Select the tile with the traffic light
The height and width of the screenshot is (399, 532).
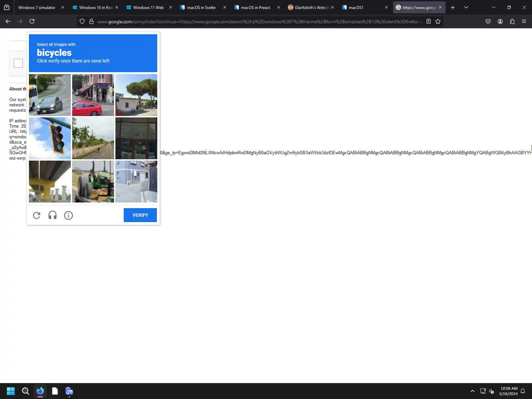coord(50,138)
